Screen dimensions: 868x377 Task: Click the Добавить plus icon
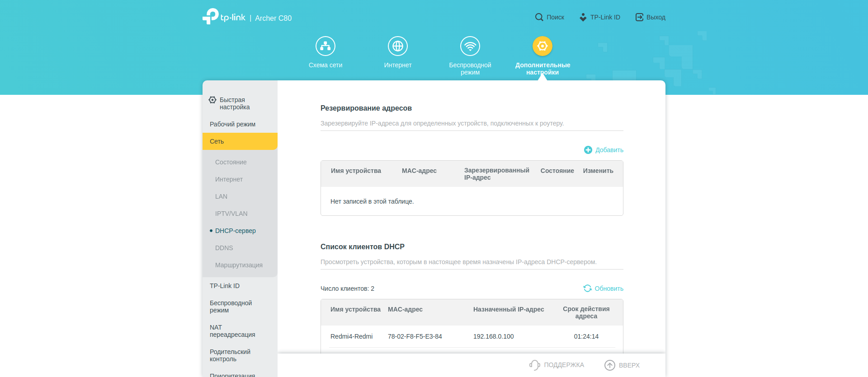pyautogui.click(x=588, y=150)
